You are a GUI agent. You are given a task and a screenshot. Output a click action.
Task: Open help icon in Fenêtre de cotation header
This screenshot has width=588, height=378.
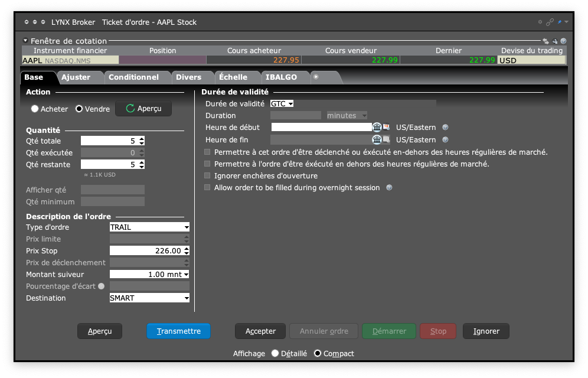563,41
